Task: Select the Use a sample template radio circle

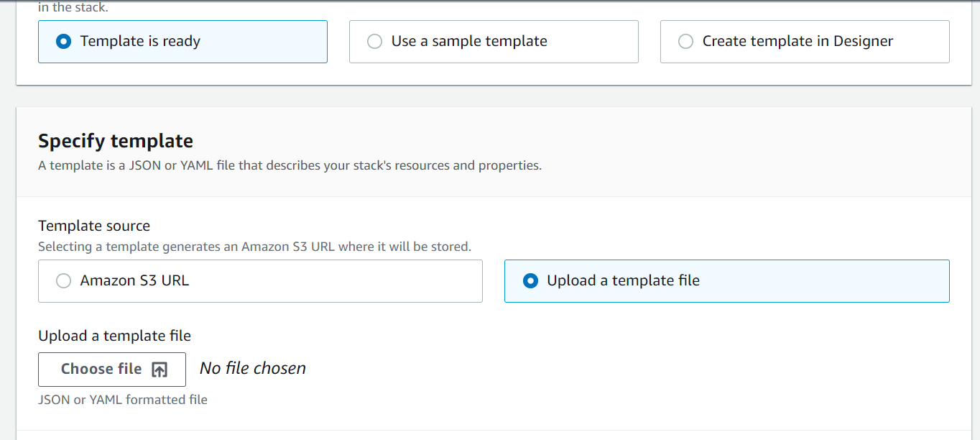Action: [374, 42]
